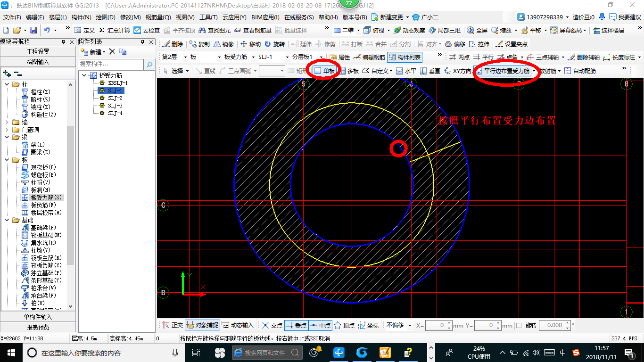Click 编辑钢筋 edit rebar
This screenshot has height=362, width=644.
click(369, 57)
